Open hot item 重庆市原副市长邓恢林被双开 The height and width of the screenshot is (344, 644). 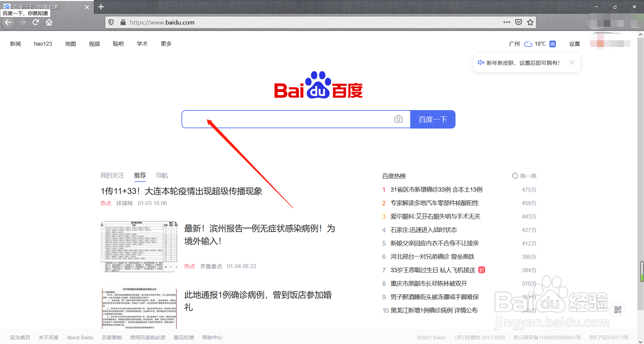click(429, 284)
